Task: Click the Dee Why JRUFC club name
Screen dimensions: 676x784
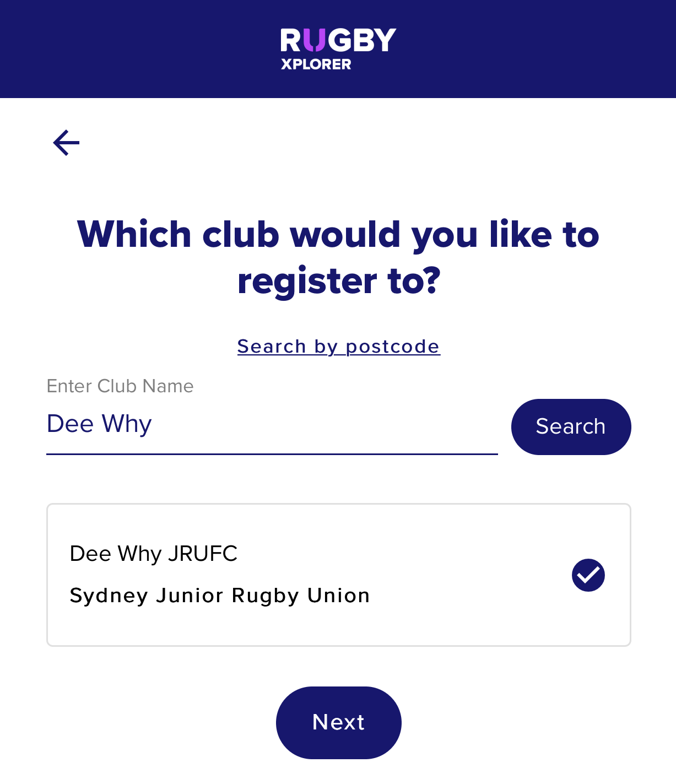Action: tap(154, 554)
